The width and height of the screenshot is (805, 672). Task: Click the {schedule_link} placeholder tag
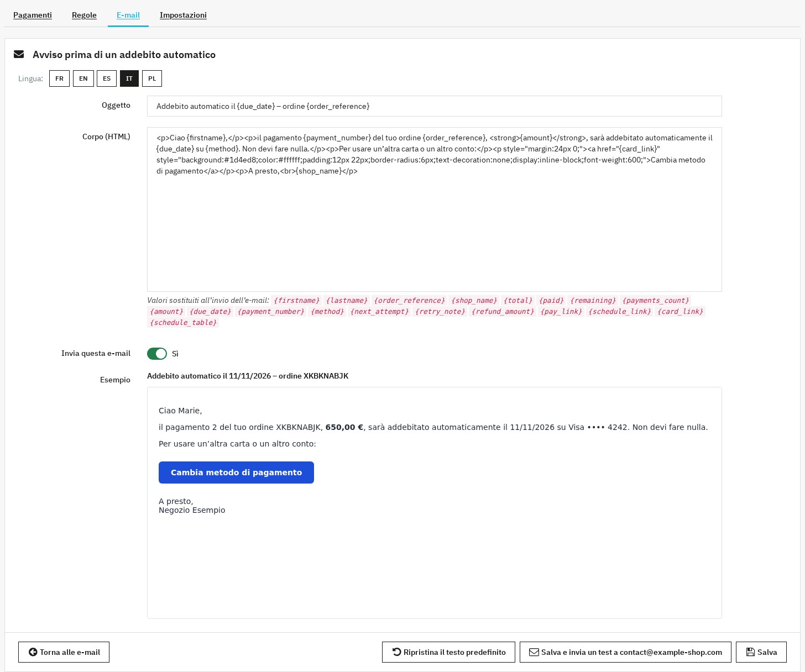(x=620, y=312)
